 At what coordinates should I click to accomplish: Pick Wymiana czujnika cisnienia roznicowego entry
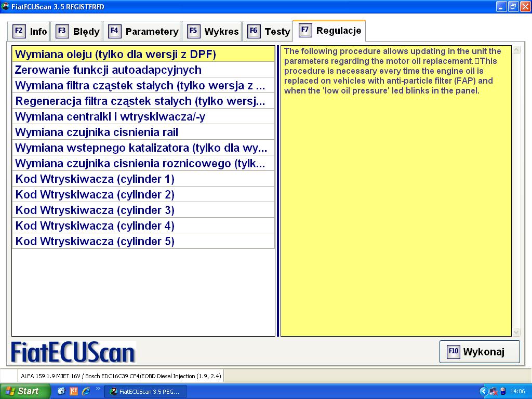click(x=143, y=164)
